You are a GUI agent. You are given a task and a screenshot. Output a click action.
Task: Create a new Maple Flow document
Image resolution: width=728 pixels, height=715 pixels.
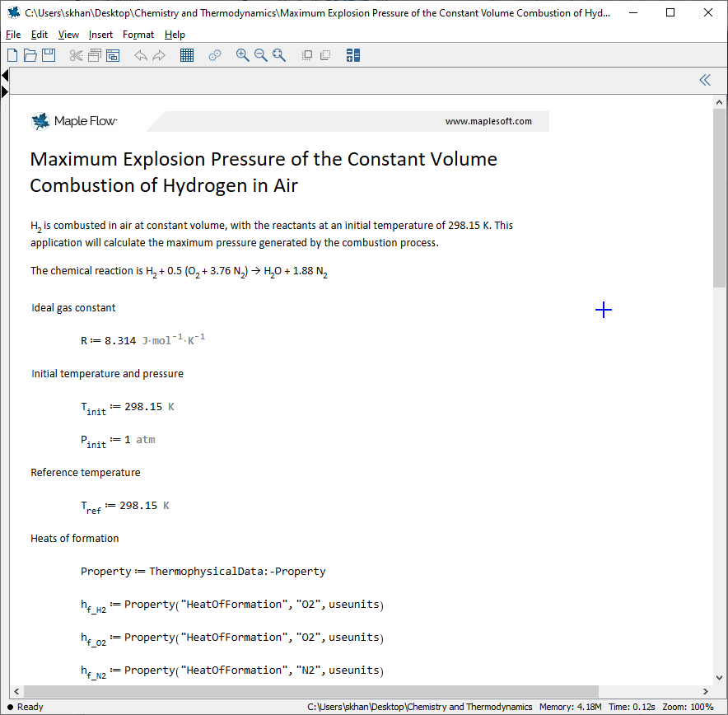tap(12, 55)
